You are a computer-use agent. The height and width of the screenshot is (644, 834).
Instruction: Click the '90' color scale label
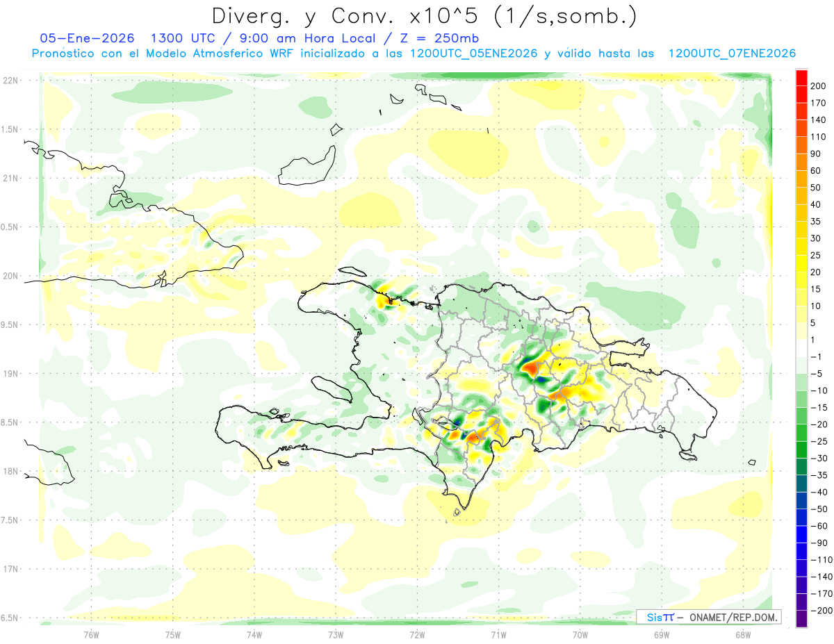tap(817, 154)
